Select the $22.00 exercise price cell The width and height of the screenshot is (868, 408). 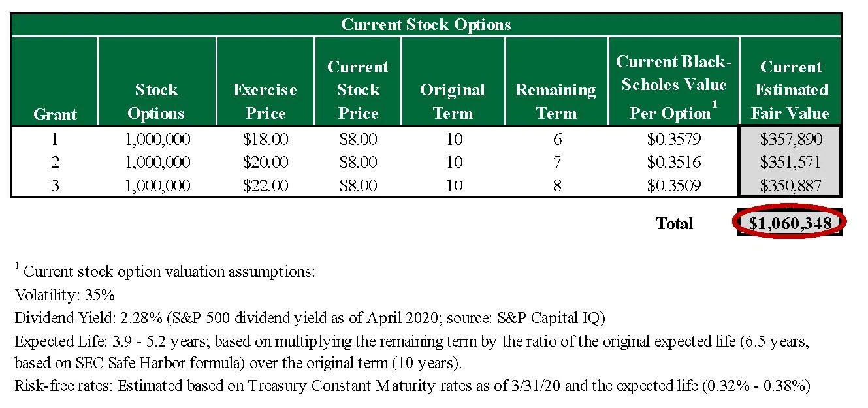pyautogui.click(x=265, y=185)
